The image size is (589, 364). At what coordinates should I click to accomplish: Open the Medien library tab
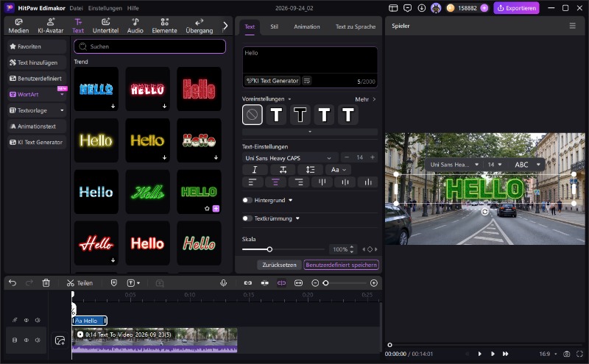click(18, 26)
